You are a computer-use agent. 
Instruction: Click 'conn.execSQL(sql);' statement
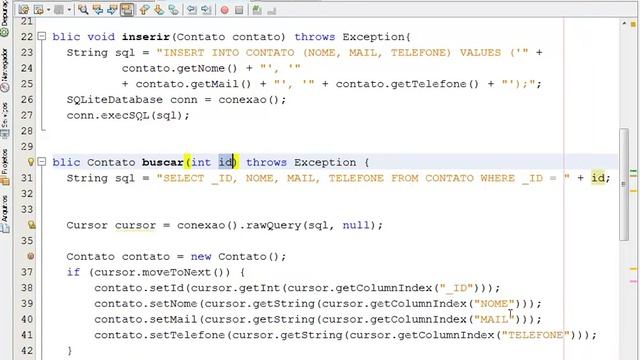(x=128, y=116)
